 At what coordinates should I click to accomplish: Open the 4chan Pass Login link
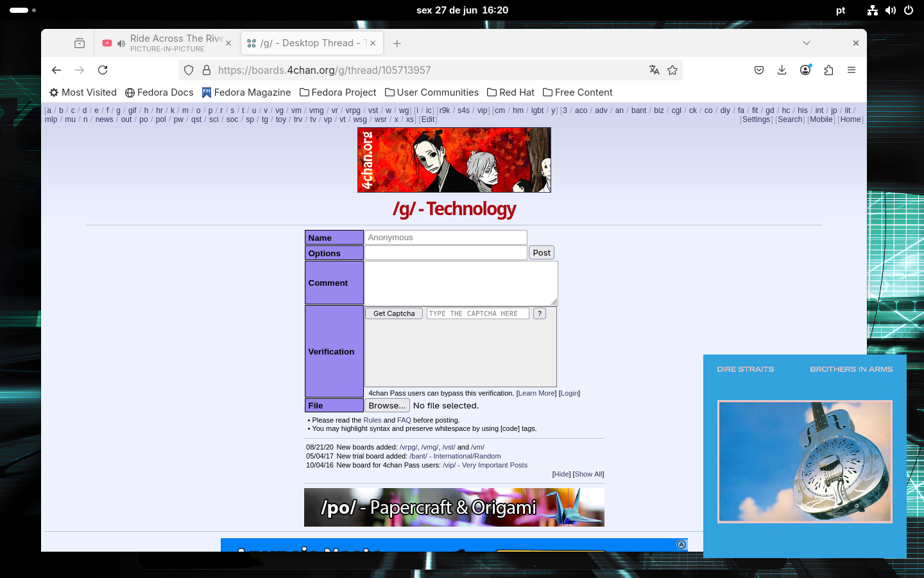[x=569, y=393]
